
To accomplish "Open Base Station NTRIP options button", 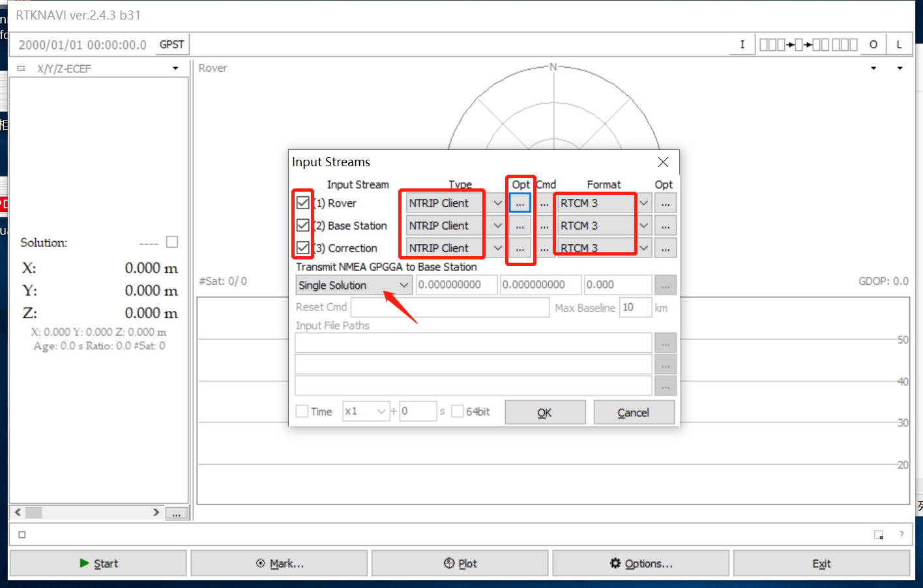I will click(x=520, y=226).
